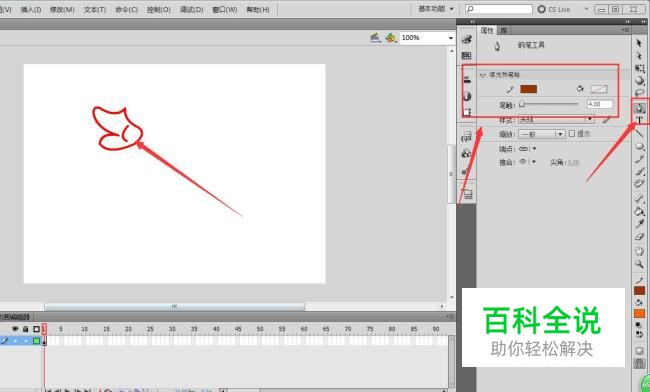Select the Oval shape tool

click(639, 146)
